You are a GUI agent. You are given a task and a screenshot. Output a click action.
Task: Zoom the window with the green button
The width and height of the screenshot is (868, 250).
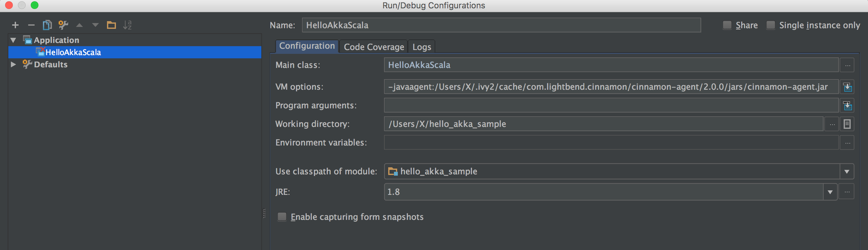34,5
